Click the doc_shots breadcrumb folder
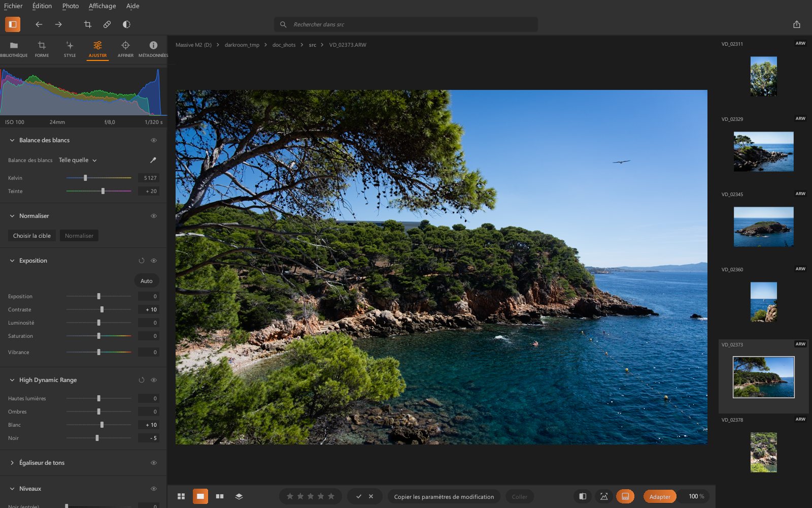Viewport: 812px width, 508px height. tap(284, 45)
